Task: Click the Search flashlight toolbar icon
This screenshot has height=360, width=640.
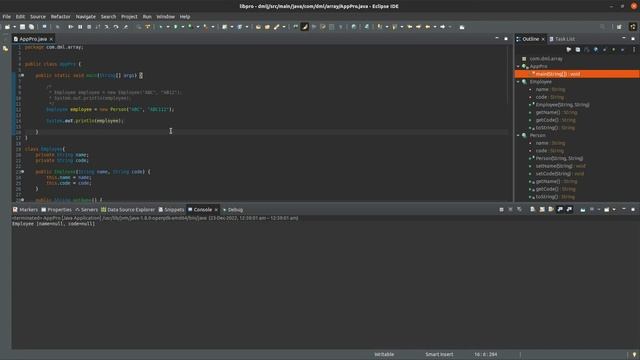Action: [x=276, y=27]
